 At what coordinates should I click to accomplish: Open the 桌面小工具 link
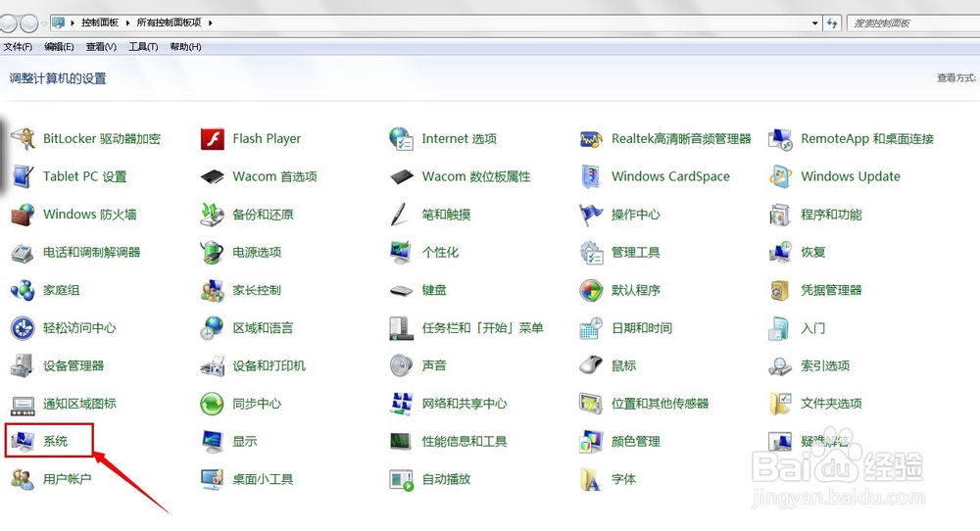(263, 479)
